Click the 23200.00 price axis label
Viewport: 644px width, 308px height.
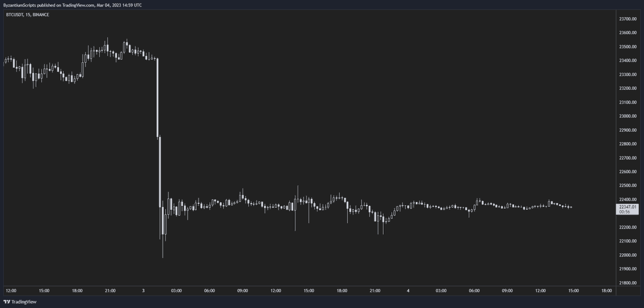click(628, 88)
